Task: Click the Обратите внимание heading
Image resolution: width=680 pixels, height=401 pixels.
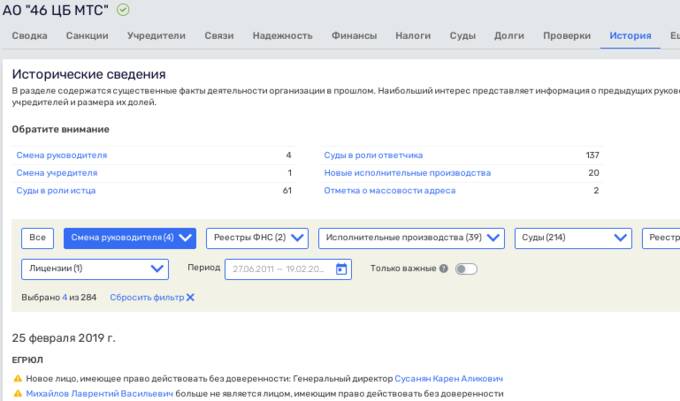Action: click(61, 129)
